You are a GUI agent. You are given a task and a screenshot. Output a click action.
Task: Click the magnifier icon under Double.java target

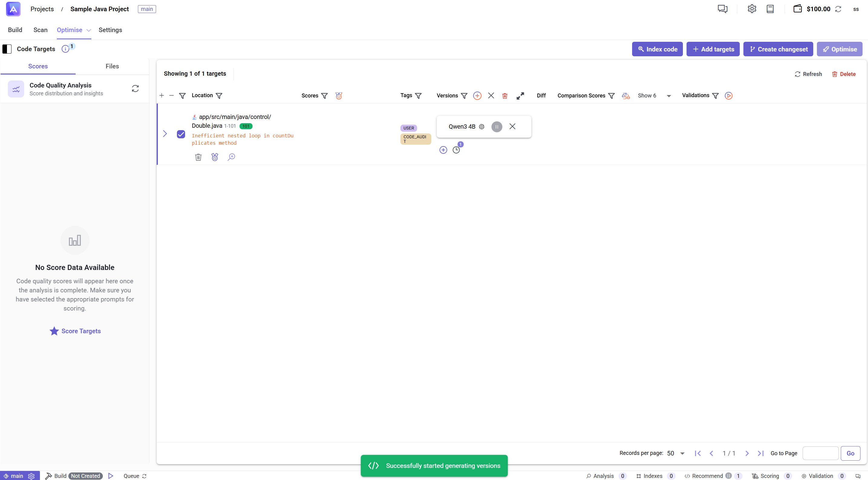tap(231, 157)
